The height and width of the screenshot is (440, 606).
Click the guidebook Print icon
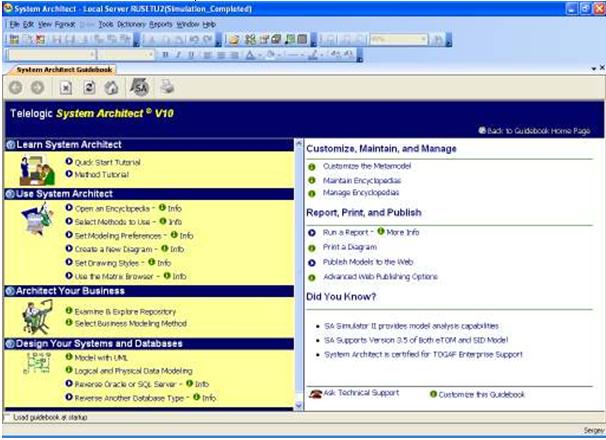pos(167,87)
